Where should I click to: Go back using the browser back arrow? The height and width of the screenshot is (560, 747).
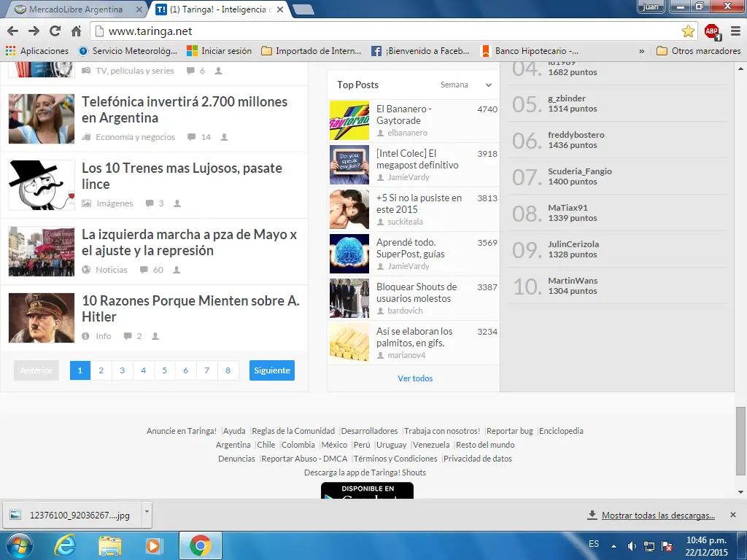click(x=13, y=31)
